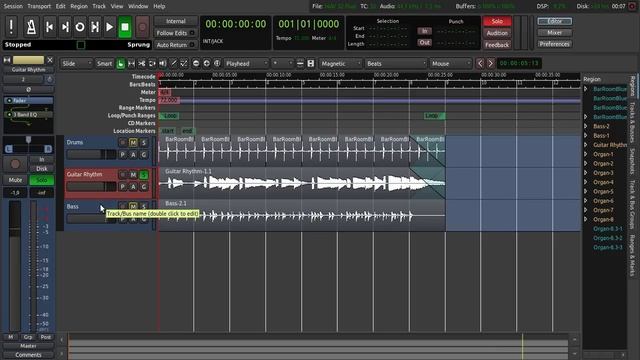Open the View menu

pos(117,6)
